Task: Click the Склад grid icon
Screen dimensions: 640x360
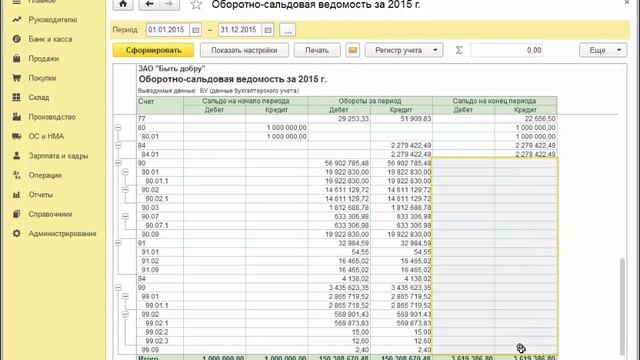Action: 16,97
